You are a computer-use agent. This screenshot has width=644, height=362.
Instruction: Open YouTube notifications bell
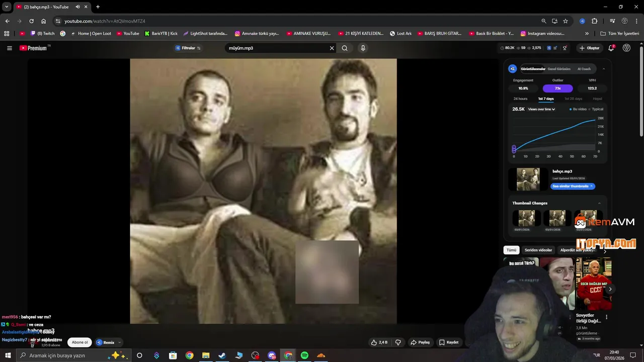click(x=611, y=48)
